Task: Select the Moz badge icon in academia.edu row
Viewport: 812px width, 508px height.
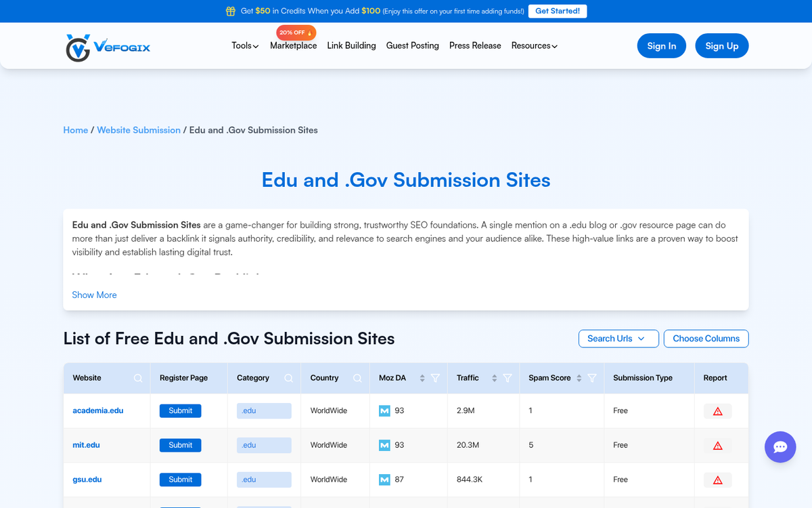Action: [382, 410]
